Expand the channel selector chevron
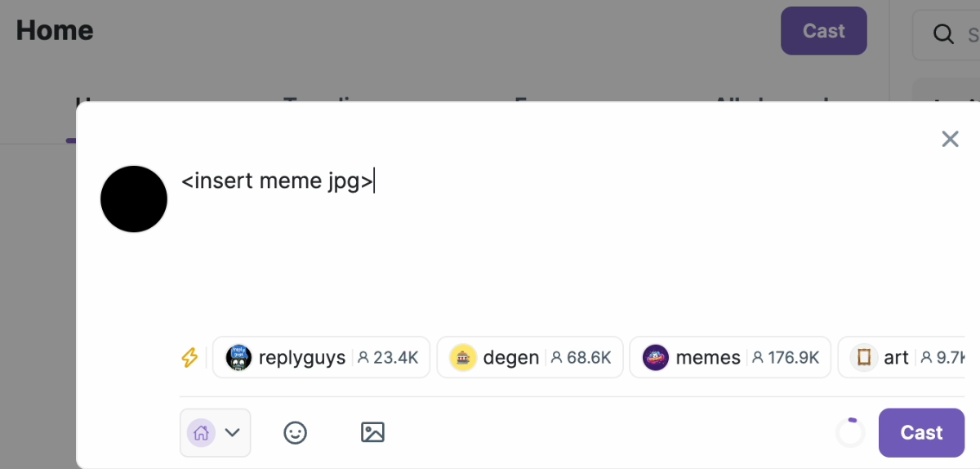Screen dimensions: 980x469 click(233, 432)
